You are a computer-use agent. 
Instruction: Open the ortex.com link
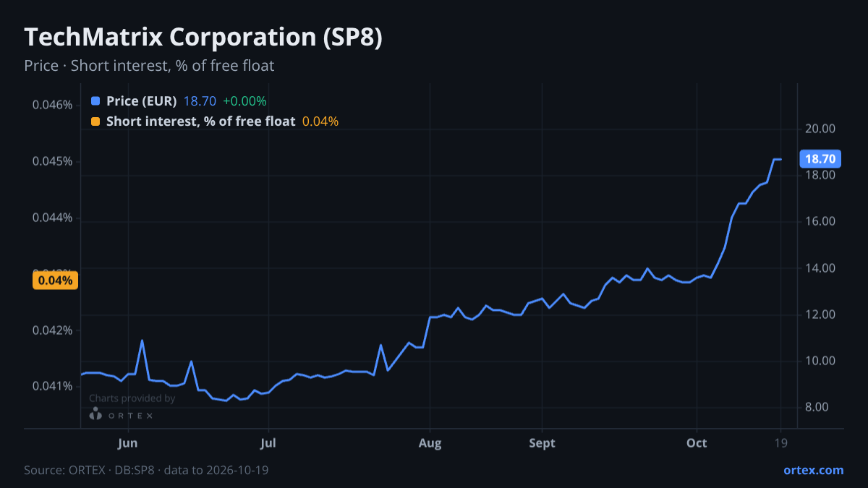click(x=813, y=470)
